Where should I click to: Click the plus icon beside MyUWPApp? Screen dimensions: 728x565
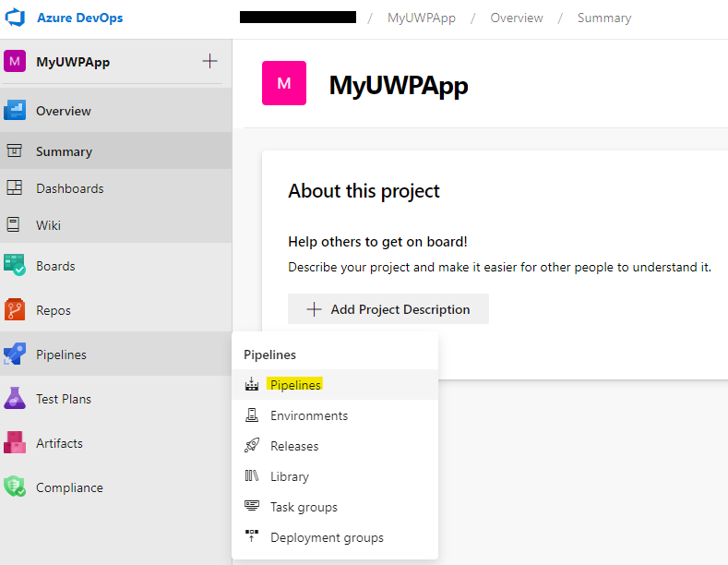click(209, 61)
